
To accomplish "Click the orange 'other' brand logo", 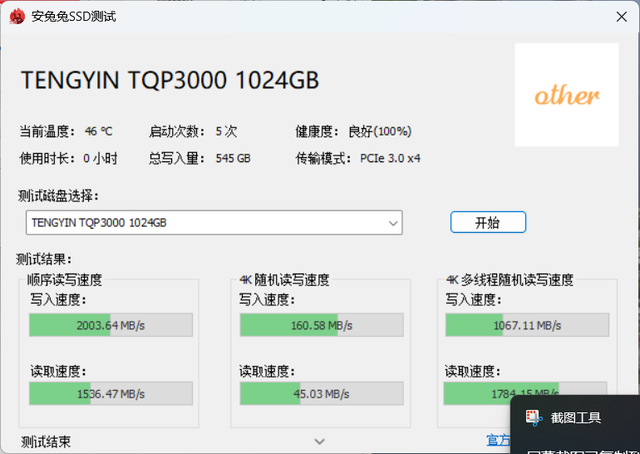I will tap(567, 95).
